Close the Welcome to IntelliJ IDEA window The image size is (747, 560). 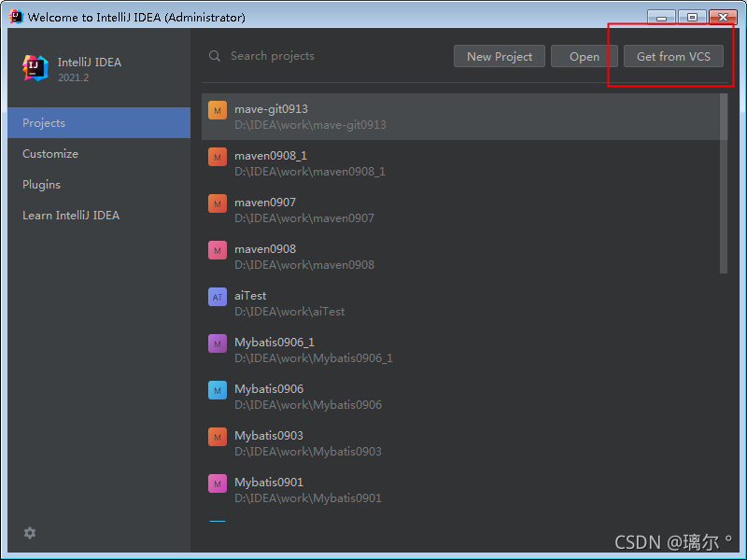click(x=723, y=17)
